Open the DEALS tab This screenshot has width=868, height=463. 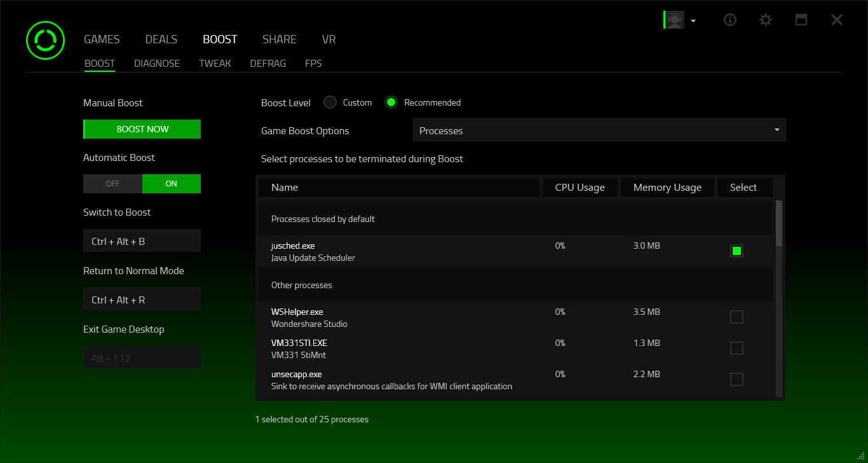click(161, 39)
